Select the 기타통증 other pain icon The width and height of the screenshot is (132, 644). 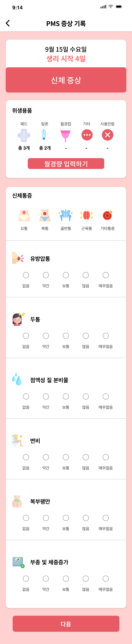(108, 215)
